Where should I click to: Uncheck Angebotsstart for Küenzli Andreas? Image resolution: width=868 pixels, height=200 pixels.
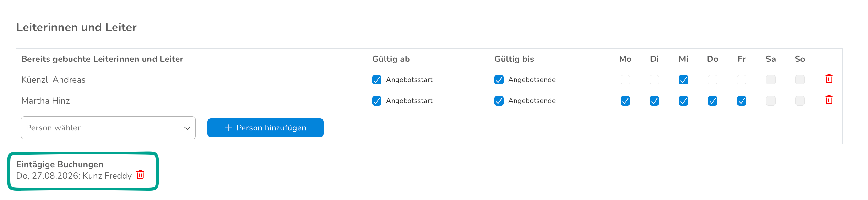pyautogui.click(x=377, y=80)
